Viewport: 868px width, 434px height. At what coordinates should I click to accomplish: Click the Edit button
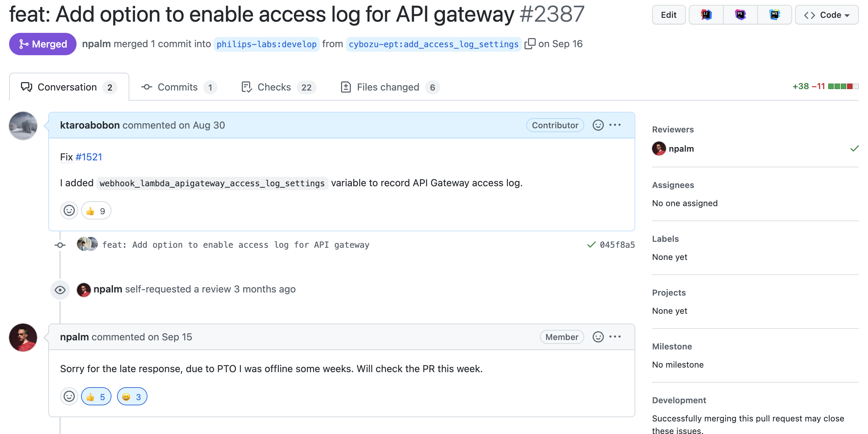coord(668,15)
